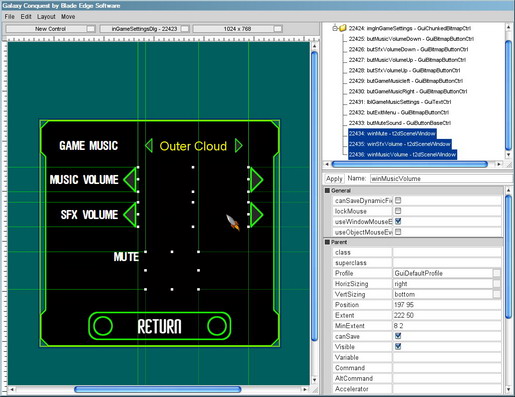Toggle the canSave checkbox
515x397 pixels.
point(398,336)
